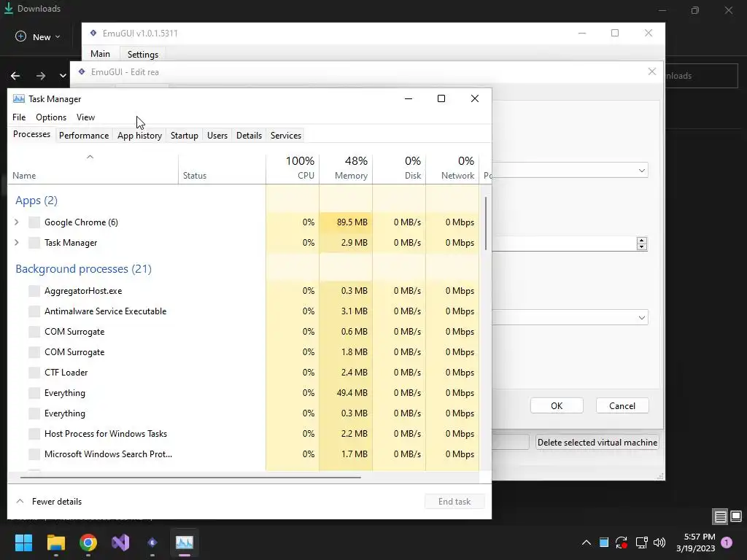This screenshot has height=560, width=747.
Task: Switch to large thumbnails view in Downloads
Action: click(736, 516)
